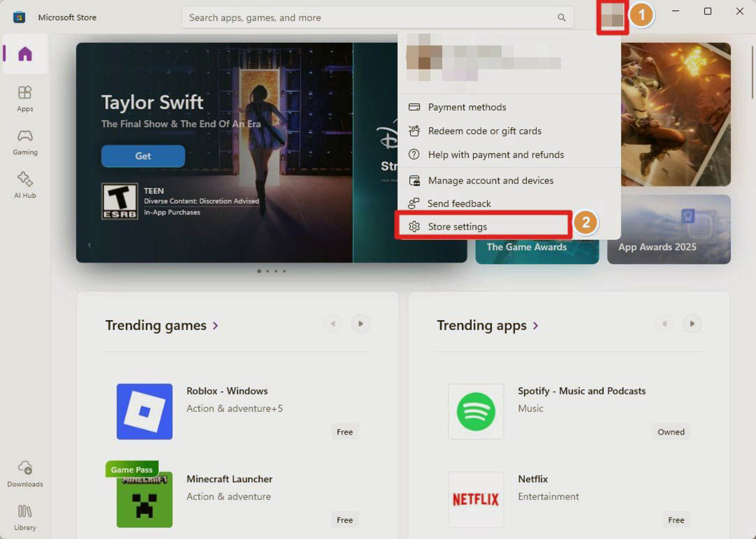Go to Home in sidebar
This screenshot has height=539, width=756.
point(25,54)
